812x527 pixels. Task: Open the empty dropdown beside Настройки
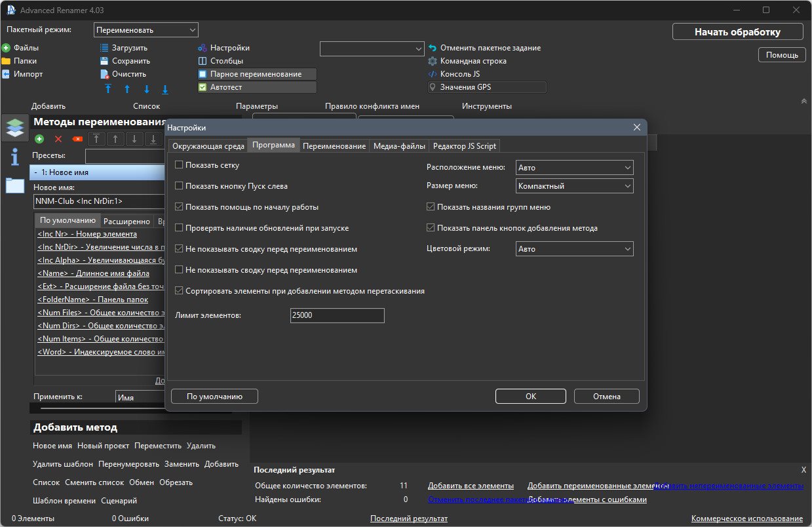pos(372,49)
